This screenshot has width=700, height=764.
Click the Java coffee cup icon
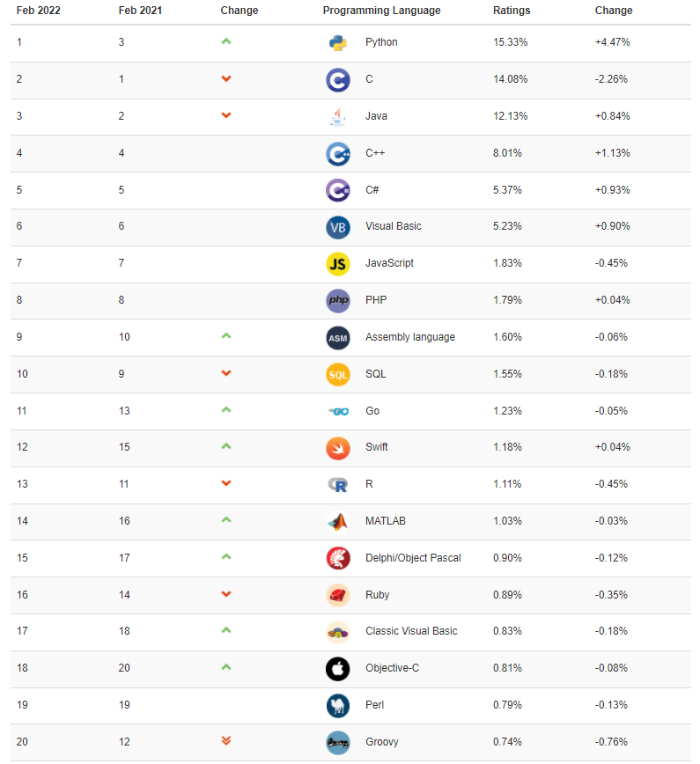(338, 116)
